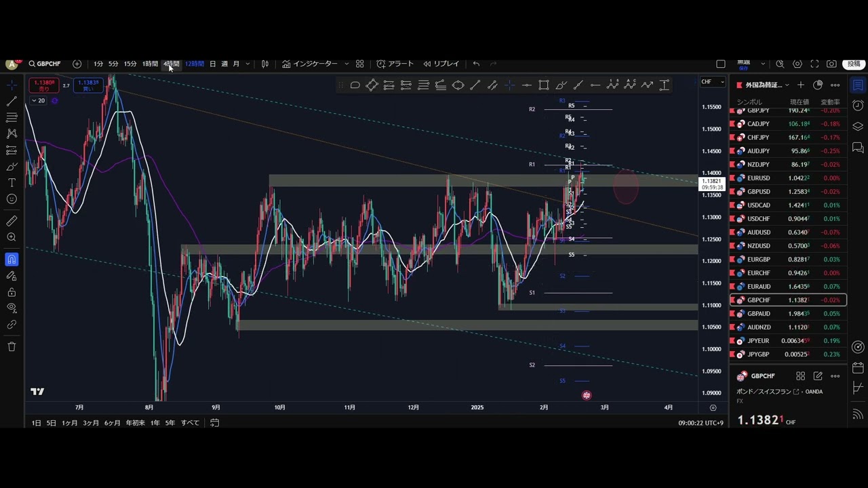The image size is (868, 488).
Task: Open the layout selection square icon
Action: pyautogui.click(x=721, y=64)
